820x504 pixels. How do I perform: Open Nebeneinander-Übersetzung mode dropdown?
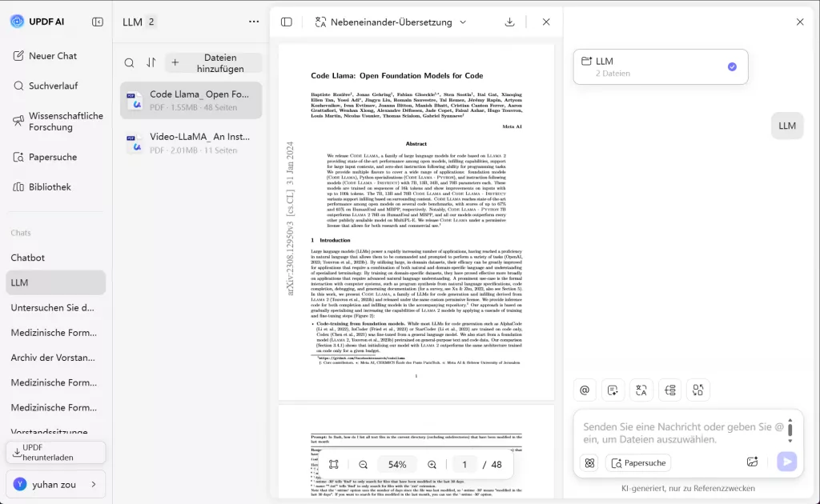pos(390,22)
